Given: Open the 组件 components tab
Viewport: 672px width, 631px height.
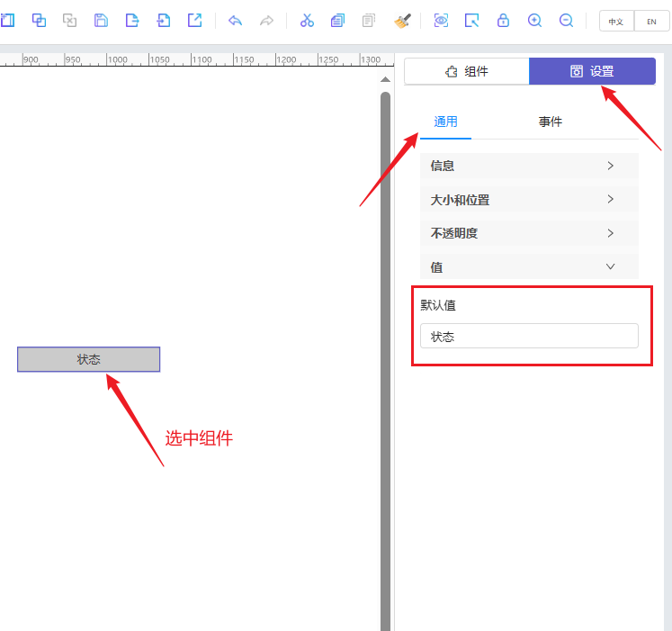Looking at the screenshot, I should (467, 71).
